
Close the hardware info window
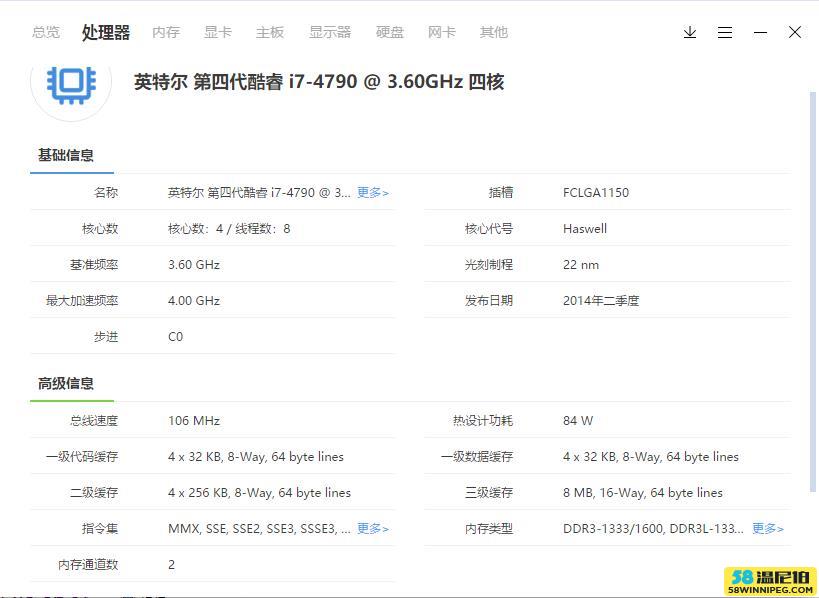tap(794, 32)
